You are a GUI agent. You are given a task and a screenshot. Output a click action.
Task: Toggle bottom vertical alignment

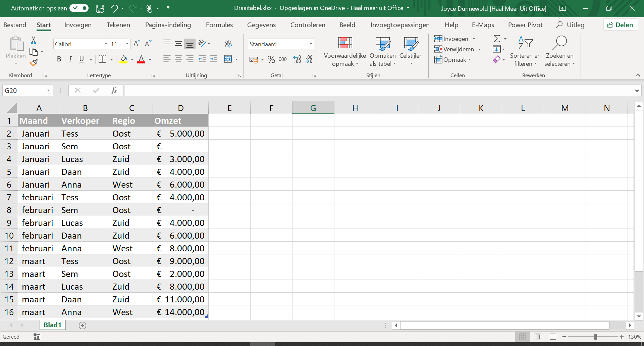click(190, 44)
